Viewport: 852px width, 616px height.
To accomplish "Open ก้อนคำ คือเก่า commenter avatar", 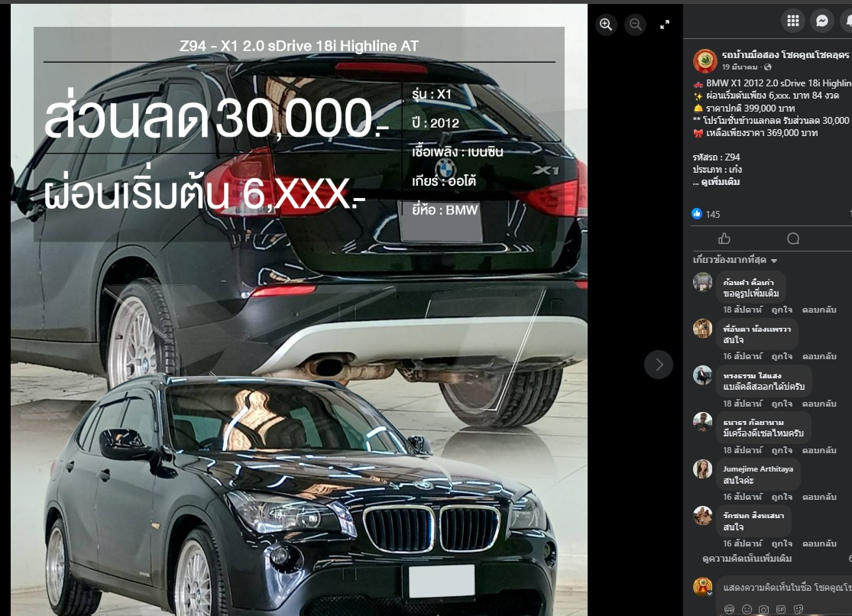I will [x=702, y=282].
